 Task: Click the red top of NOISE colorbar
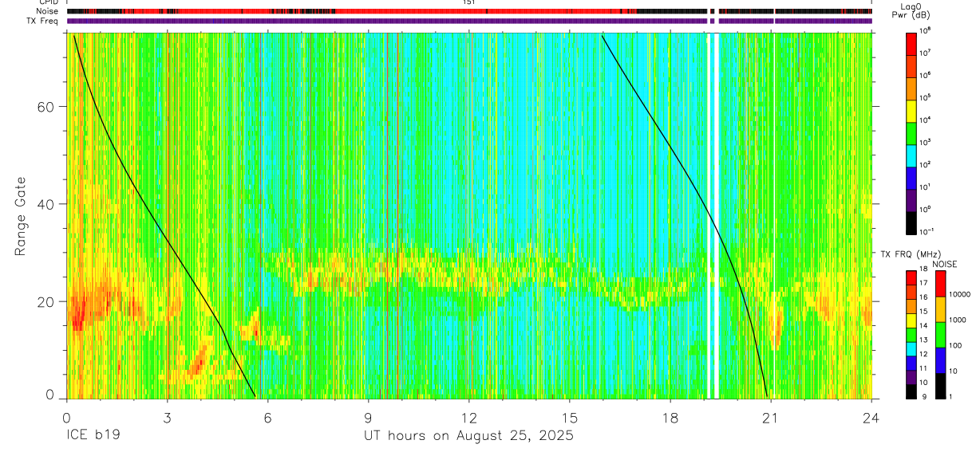[x=940, y=285]
